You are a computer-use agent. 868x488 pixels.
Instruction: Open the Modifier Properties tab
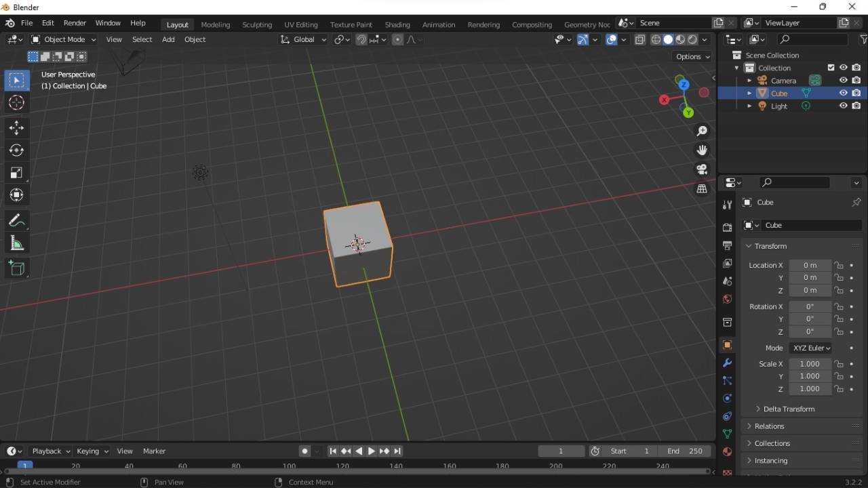[x=727, y=363]
